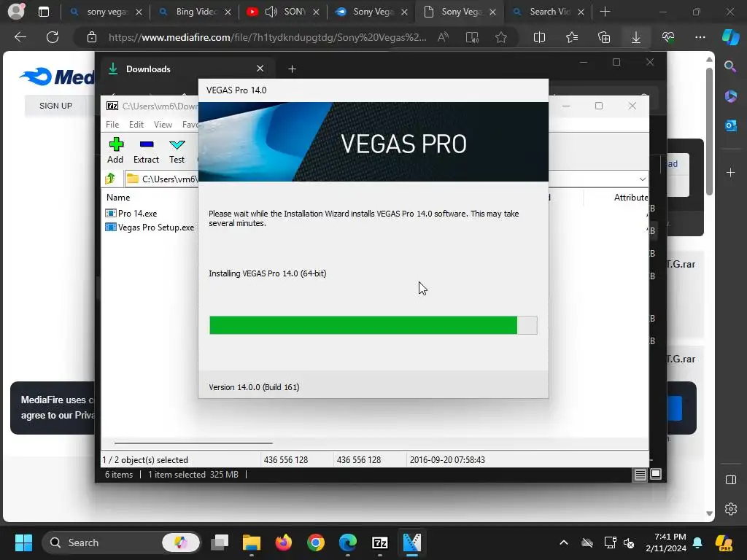Open browser Collections icon
This screenshot has width=747, height=560.
click(x=603, y=37)
